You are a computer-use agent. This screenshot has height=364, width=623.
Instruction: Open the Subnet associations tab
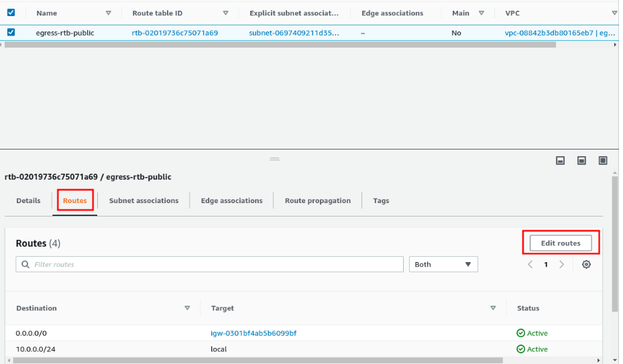click(x=144, y=200)
